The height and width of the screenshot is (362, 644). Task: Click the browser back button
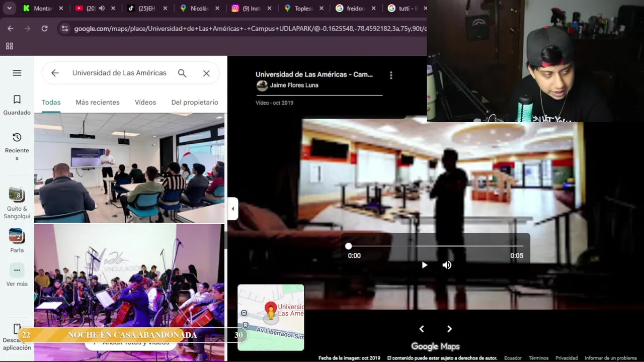11,29
